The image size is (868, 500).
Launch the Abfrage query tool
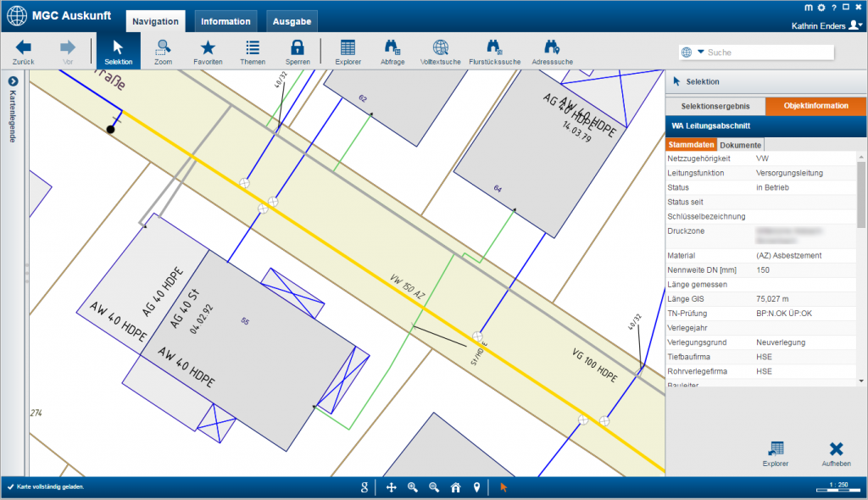(x=392, y=52)
